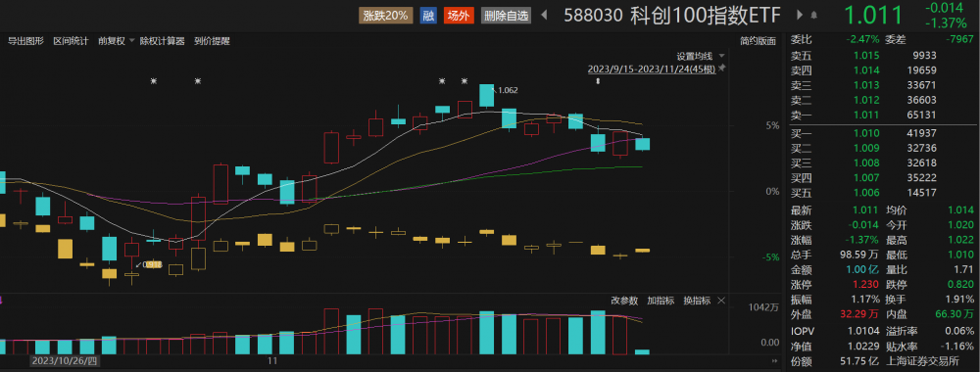The width and height of the screenshot is (980, 372).
Task: Click the double-arrow scroll icon below volume chart
Action: pyautogui.click(x=775, y=361)
